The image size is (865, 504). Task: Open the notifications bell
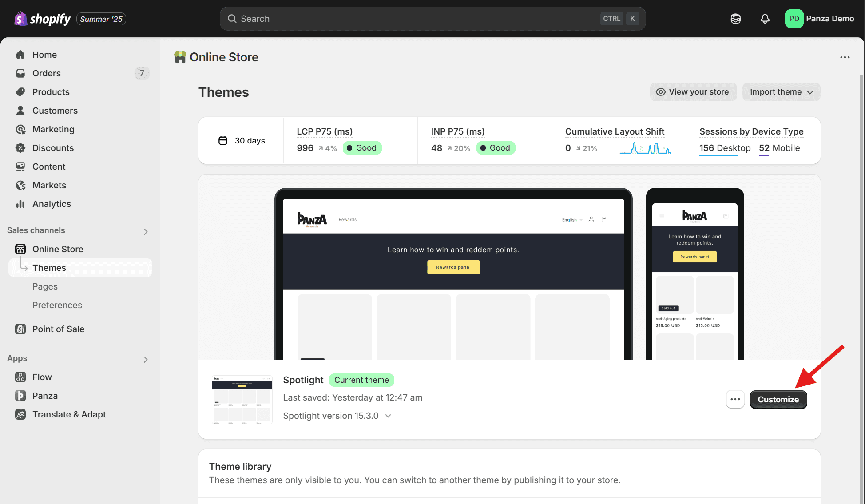tap(765, 19)
